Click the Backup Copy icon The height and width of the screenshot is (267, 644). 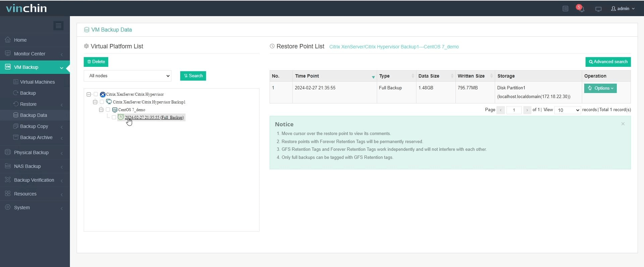pos(15,126)
